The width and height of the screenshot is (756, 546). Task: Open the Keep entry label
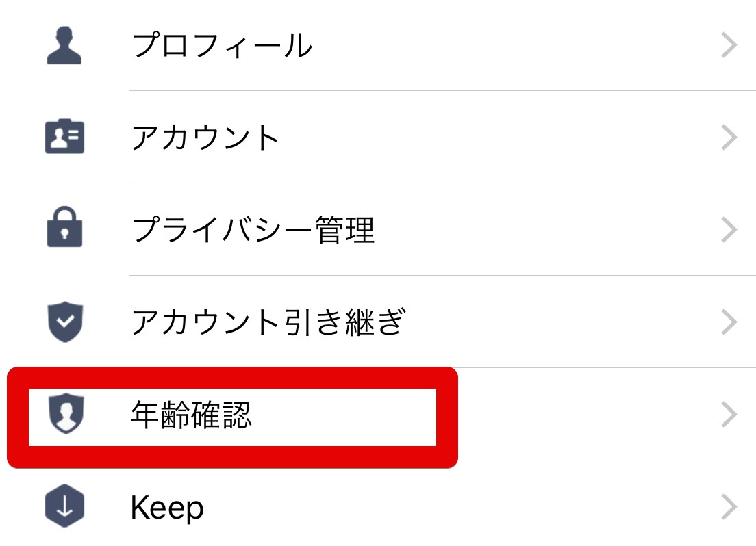pyautogui.click(x=167, y=508)
